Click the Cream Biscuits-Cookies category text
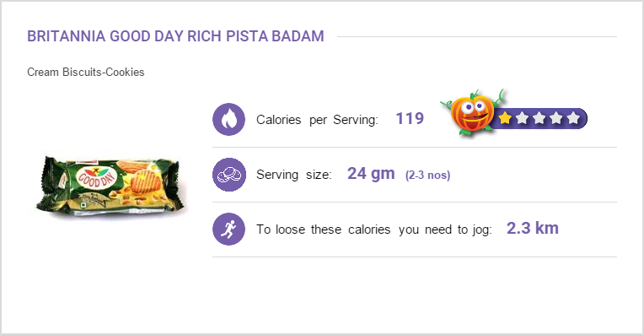Image resolution: width=644 pixels, height=335 pixels. click(86, 72)
